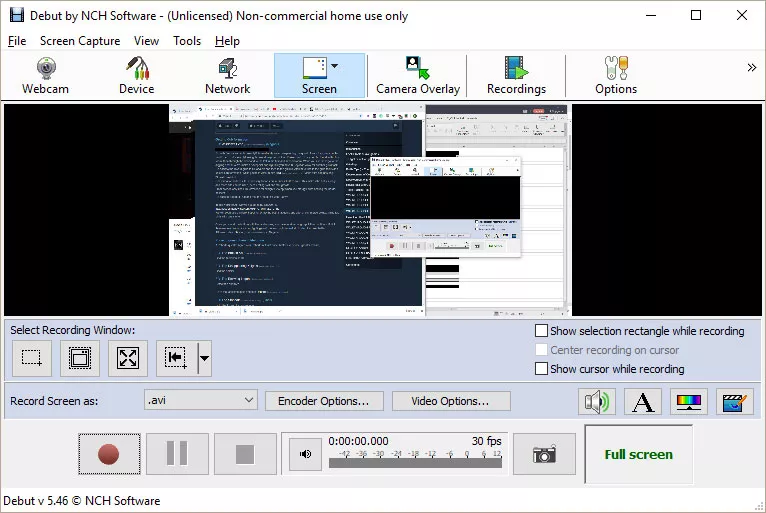Open the audio sound settings icon

point(597,402)
